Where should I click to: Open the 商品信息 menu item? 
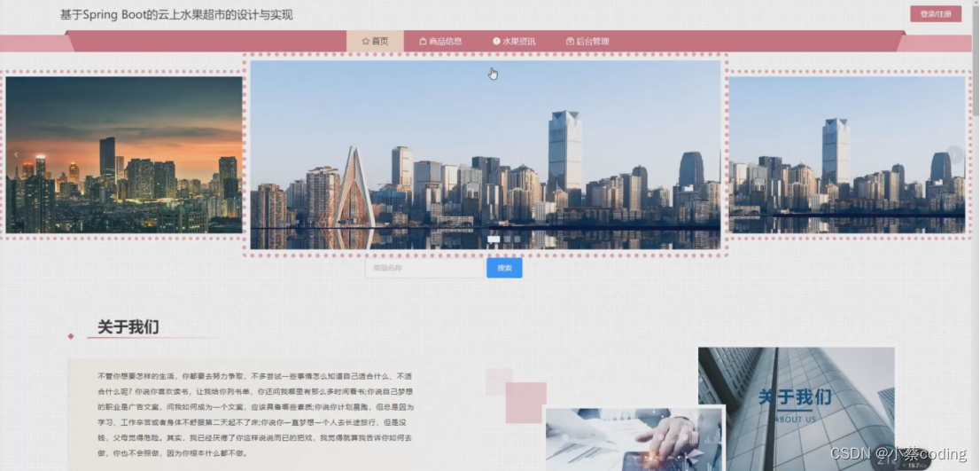pos(440,42)
